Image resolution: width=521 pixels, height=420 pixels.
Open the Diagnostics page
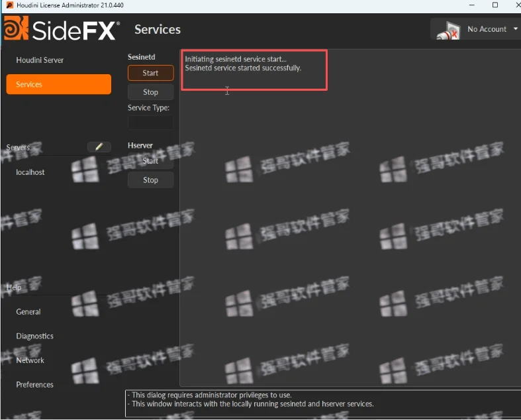(x=34, y=337)
